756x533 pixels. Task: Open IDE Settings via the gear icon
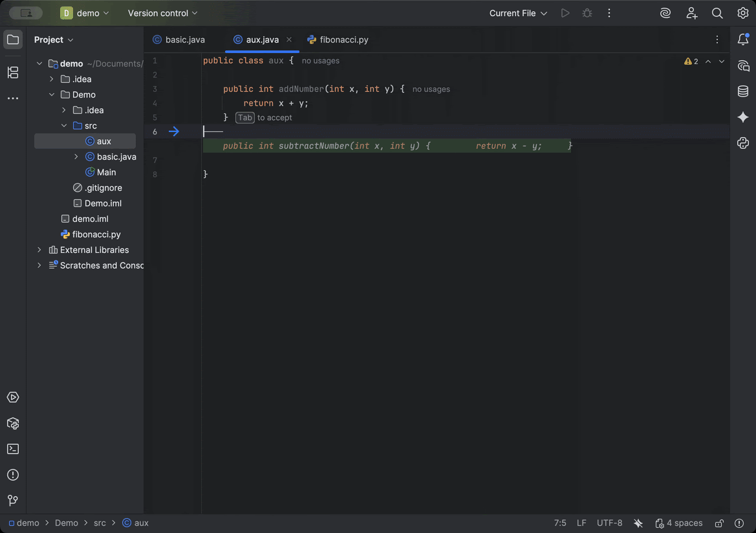(742, 12)
